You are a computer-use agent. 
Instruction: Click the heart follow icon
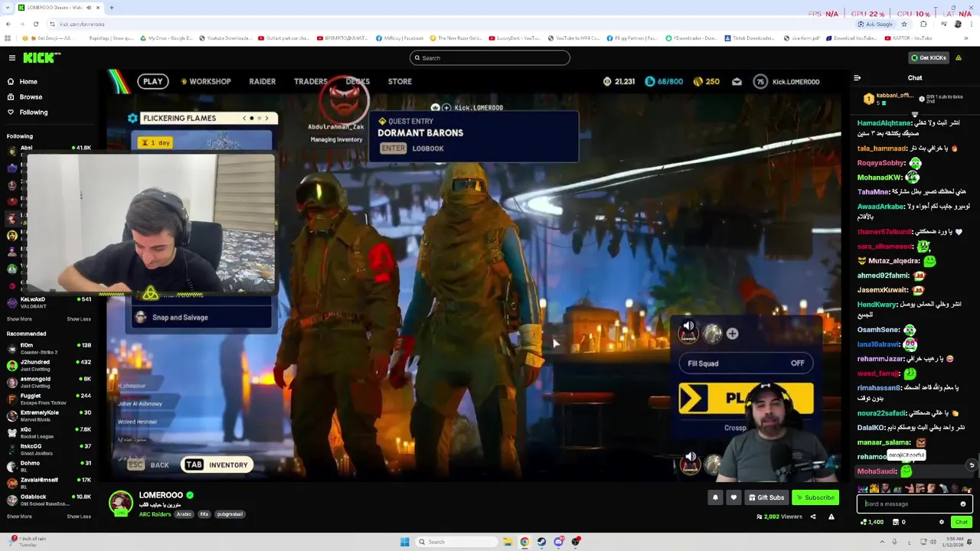tap(733, 497)
